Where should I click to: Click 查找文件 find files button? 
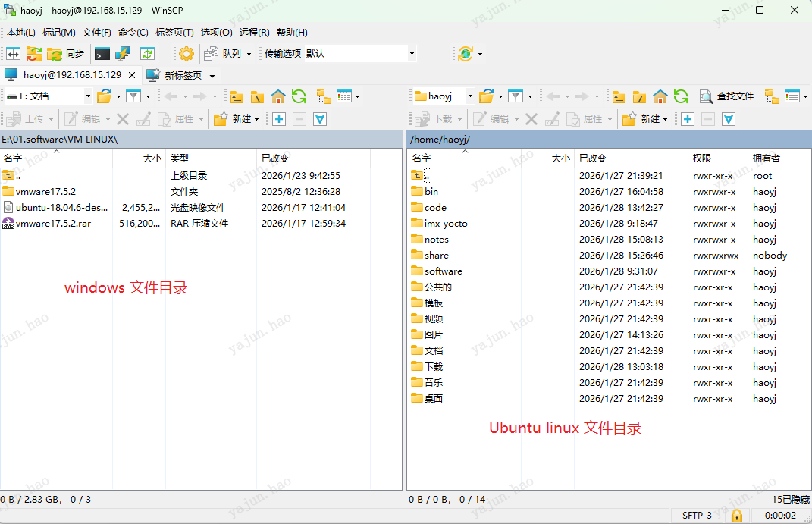tap(726, 96)
